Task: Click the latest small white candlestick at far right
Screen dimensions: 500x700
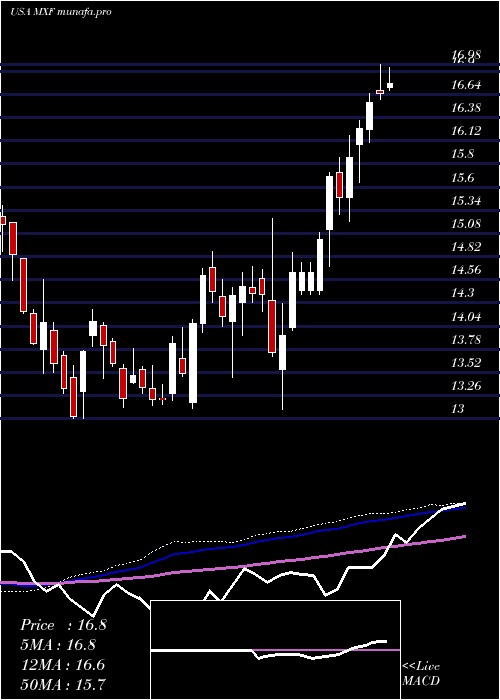Action: [x=390, y=85]
